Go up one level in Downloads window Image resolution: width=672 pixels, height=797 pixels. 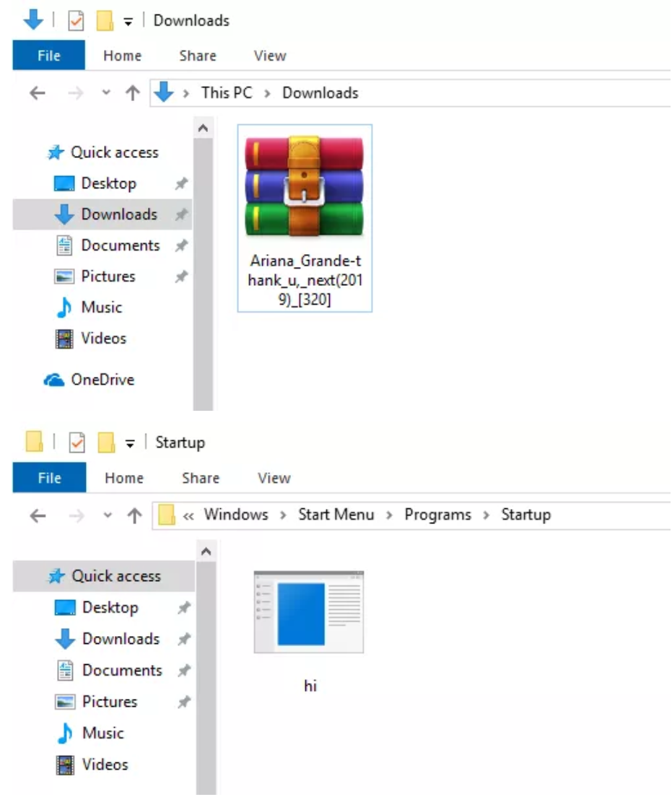tap(133, 92)
